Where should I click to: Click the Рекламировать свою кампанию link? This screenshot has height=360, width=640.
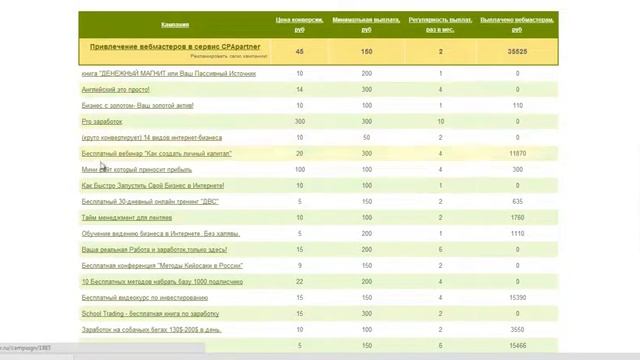coord(229,56)
